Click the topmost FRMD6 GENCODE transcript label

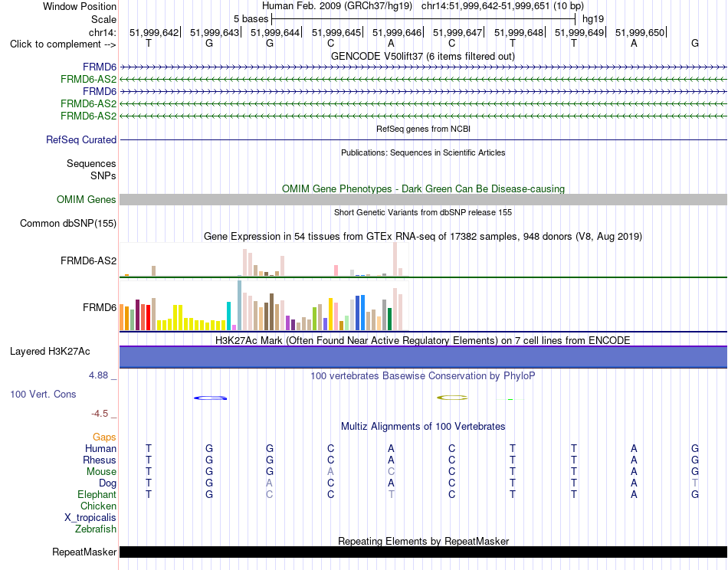tap(100, 67)
